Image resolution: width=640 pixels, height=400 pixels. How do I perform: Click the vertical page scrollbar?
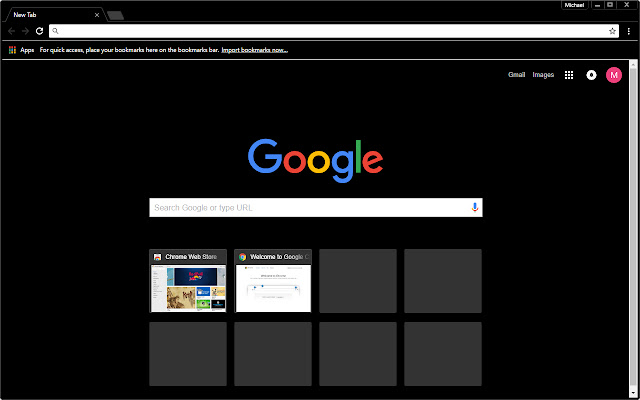[x=633, y=229]
